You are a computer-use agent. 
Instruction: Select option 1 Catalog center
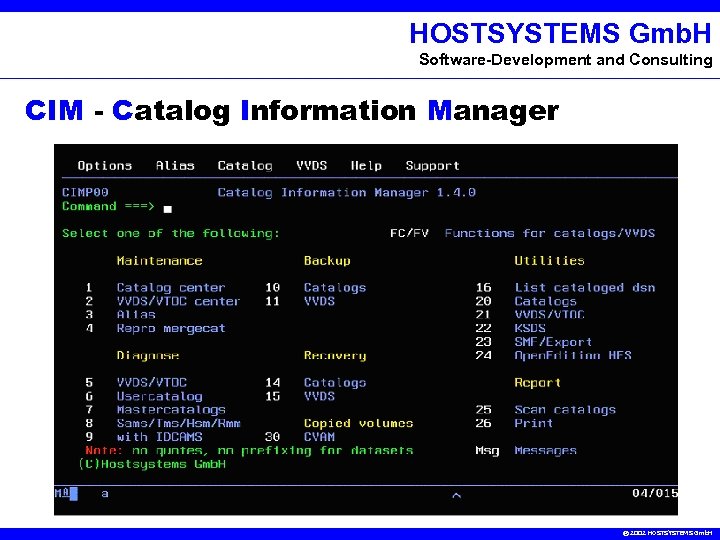155,288
